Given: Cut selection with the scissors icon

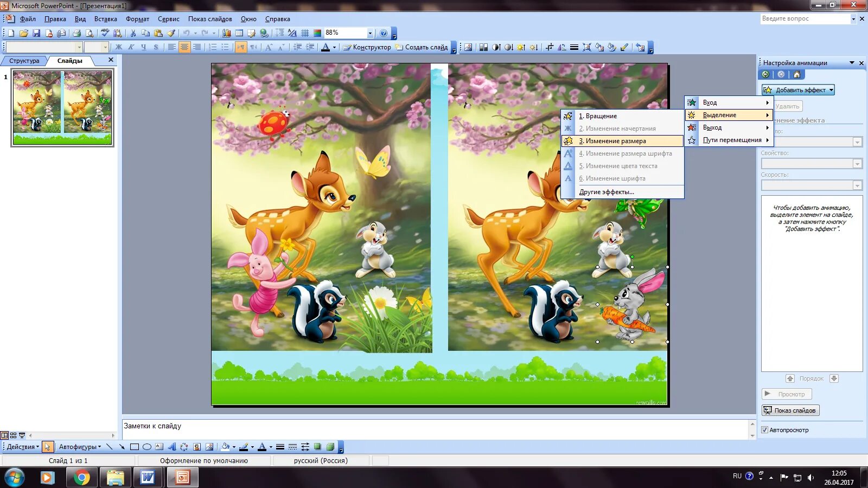Looking at the screenshot, I should point(133,33).
